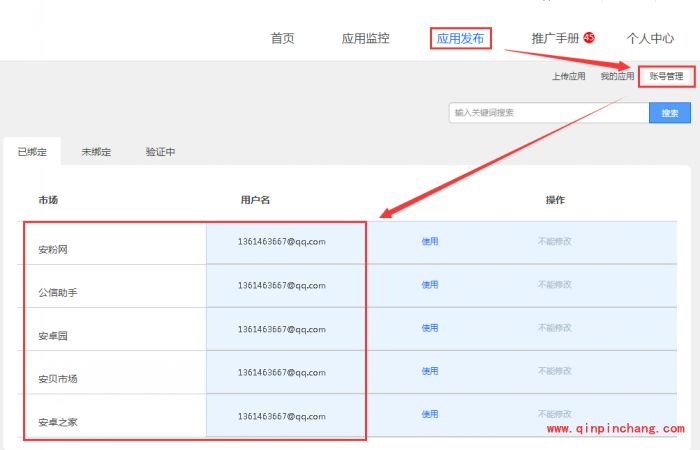Click the 用户名 column header
Image resolution: width=700 pixels, height=450 pixels.
(x=255, y=200)
